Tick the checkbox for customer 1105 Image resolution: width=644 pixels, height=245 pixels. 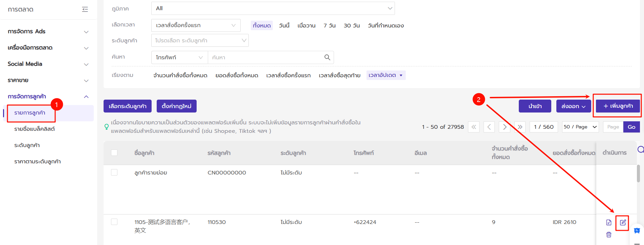pyautogui.click(x=114, y=222)
